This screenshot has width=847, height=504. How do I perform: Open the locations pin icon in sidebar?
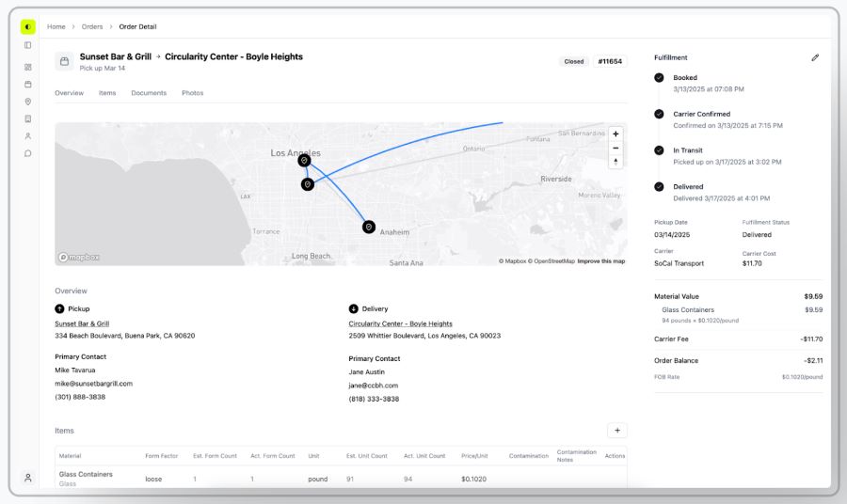28,102
